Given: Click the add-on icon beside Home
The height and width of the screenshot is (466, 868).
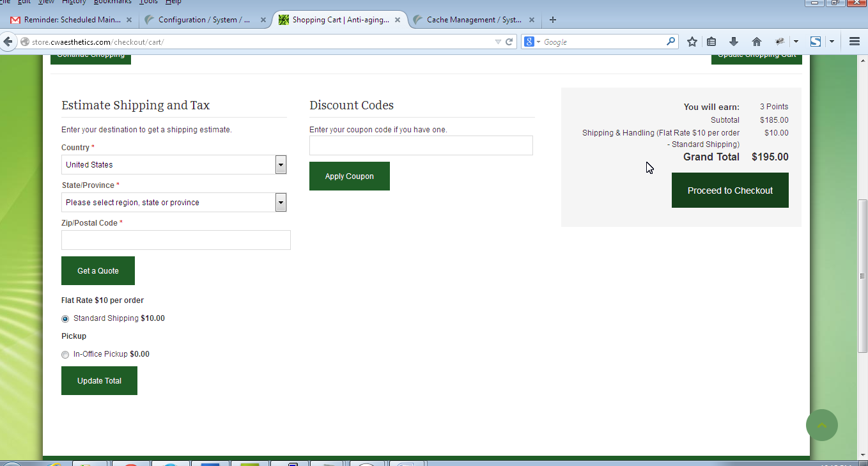Looking at the screenshot, I should (x=780, y=42).
